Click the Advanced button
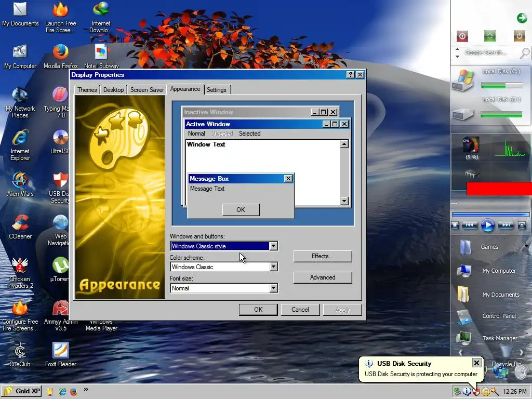This screenshot has height=399, width=532. [x=322, y=277]
